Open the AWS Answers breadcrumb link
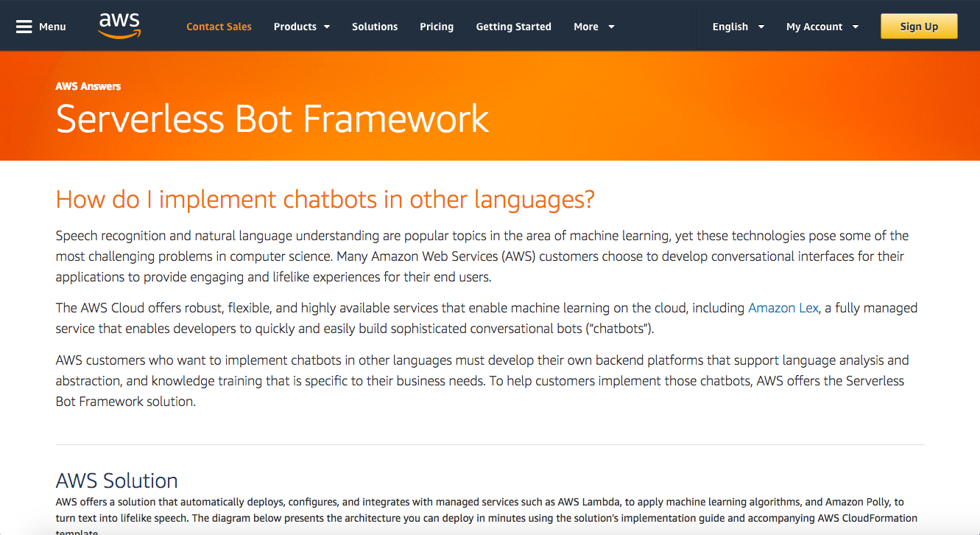 coord(88,86)
